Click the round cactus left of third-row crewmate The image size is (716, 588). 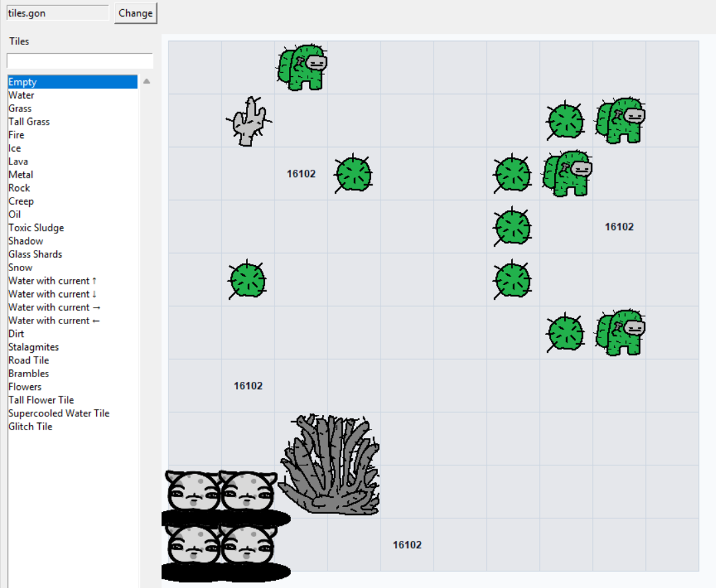pos(512,174)
